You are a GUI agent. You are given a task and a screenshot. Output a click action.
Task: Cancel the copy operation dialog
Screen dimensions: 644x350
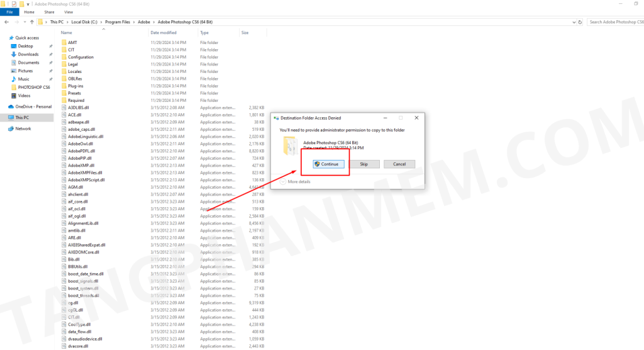[399, 164]
